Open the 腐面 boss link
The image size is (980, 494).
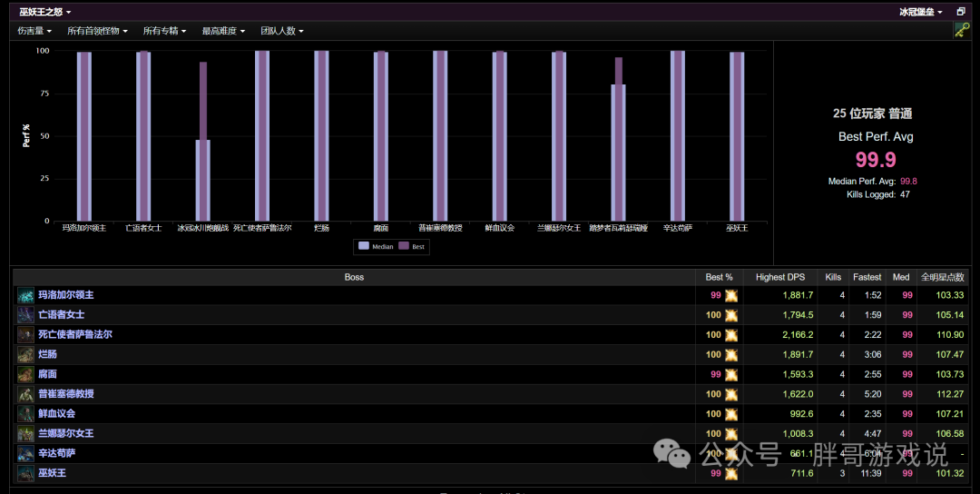[47, 374]
